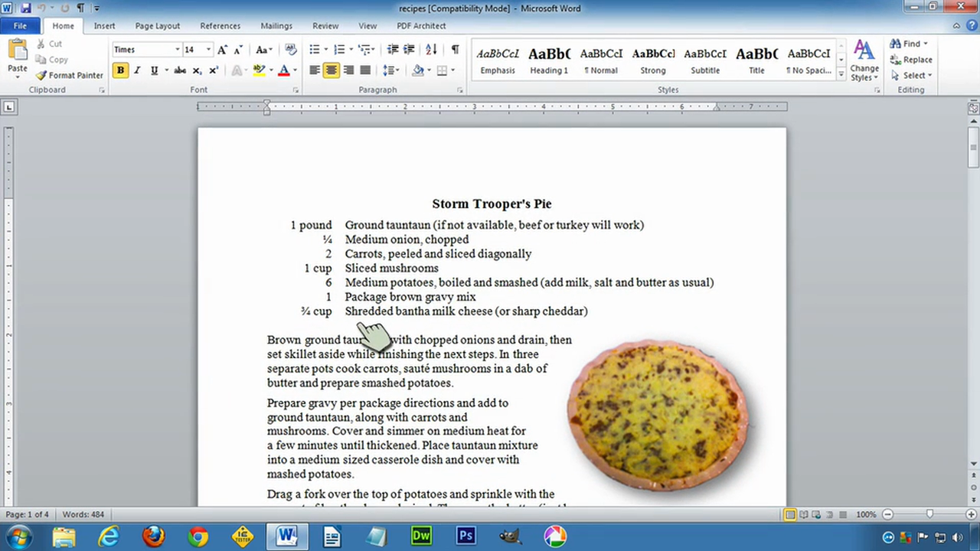Select the subscript formatting icon
This screenshot has height=551, width=980.
click(196, 70)
